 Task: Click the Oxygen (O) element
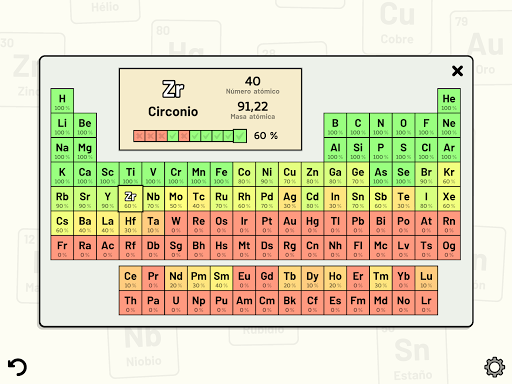[x=403, y=125]
